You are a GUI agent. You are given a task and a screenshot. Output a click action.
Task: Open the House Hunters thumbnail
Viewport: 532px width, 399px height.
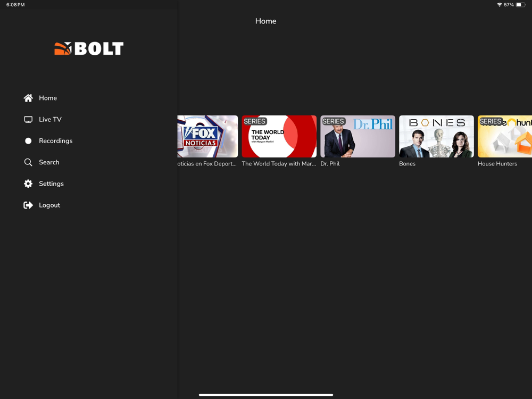(x=505, y=136)
